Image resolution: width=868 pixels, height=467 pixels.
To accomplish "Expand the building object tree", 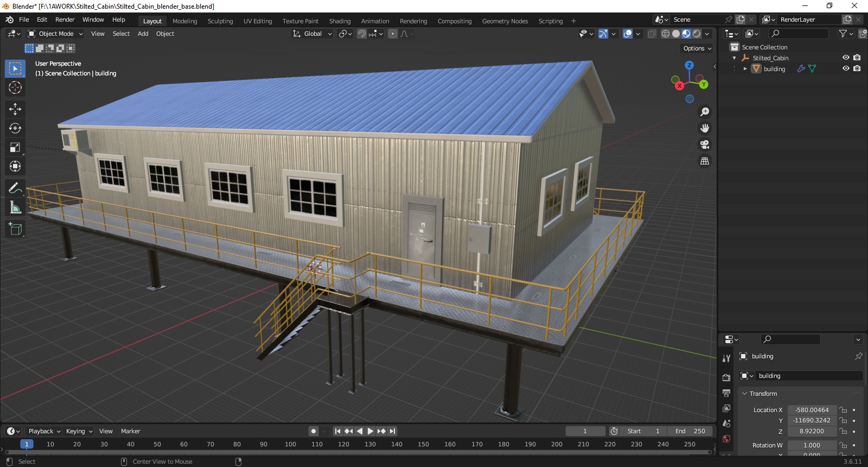I will (x=745, y=69).
